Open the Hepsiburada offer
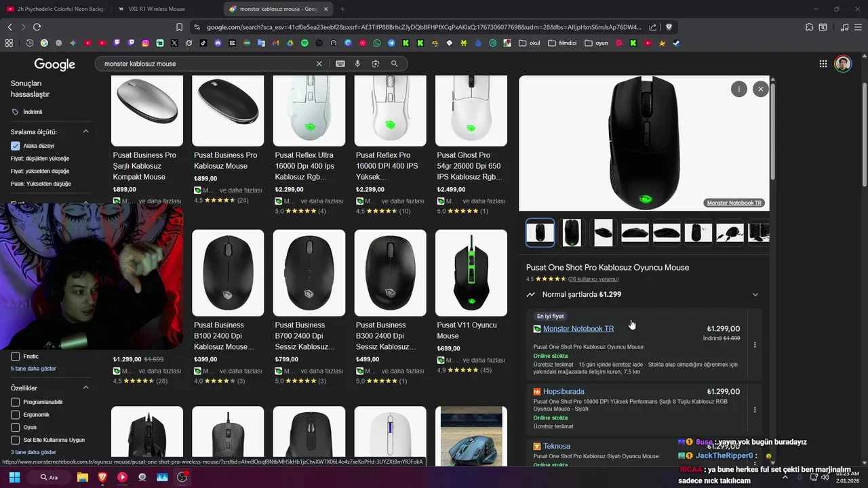 click(564, 392)
